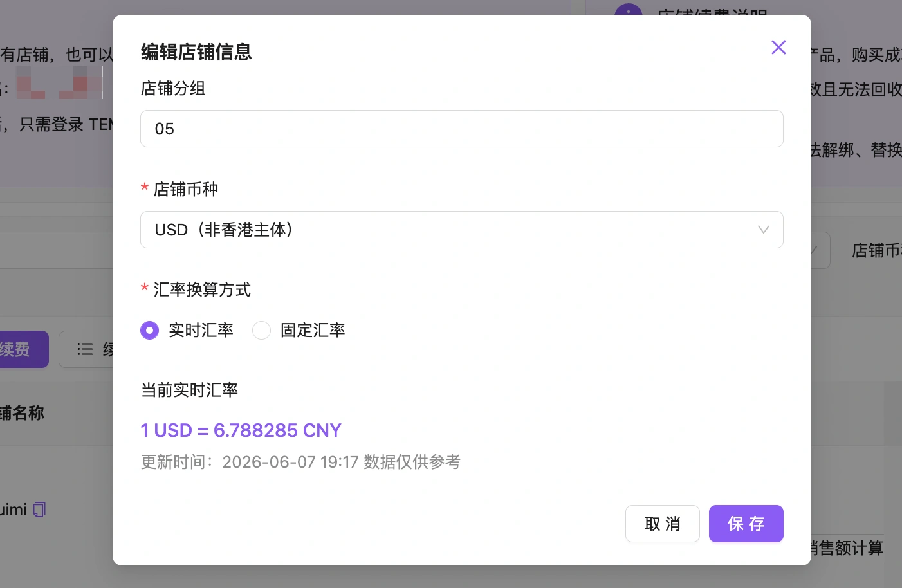Click the 店铺分组 label
The height and width of the screenshot is (588, 902).
pyautogui.click(x=173, y=88)
